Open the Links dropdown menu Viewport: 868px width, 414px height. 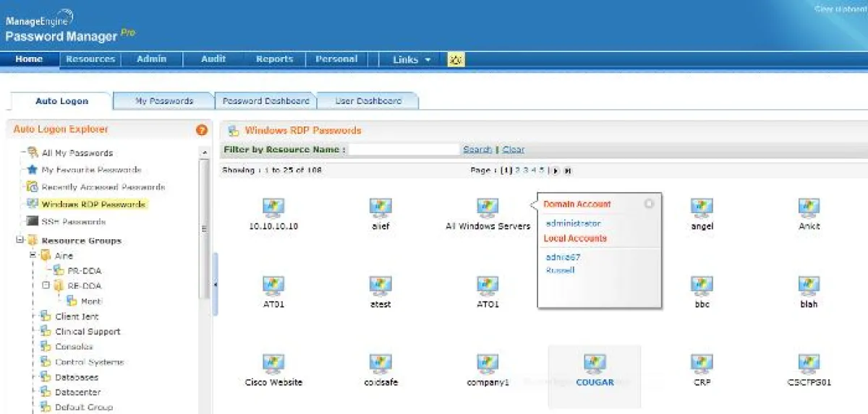point(412,60)
